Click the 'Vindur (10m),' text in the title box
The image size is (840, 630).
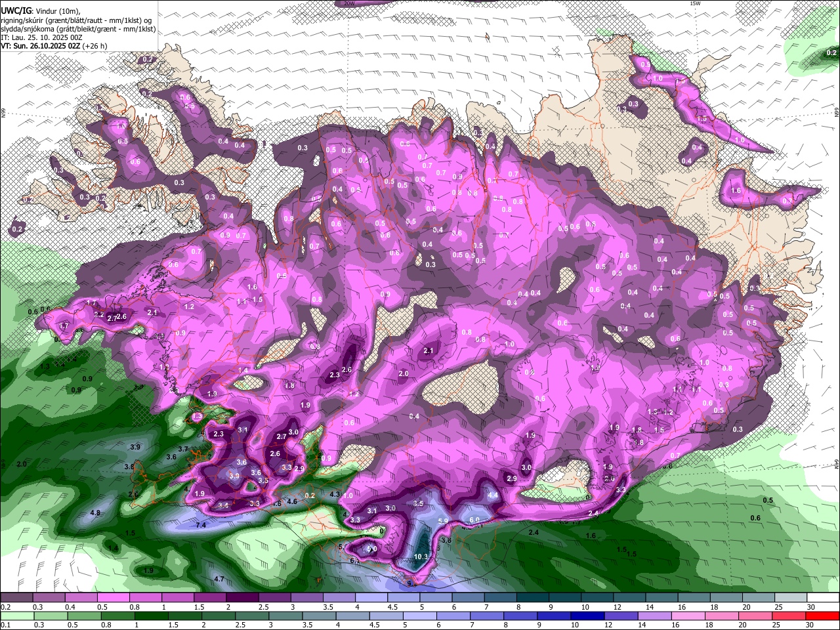(57, 11)
